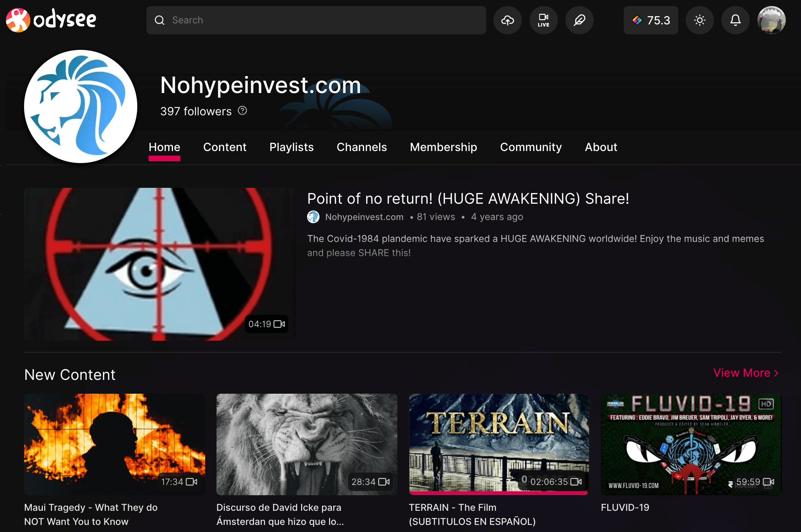Open the roaring lion David Icke thumbnail
Viewport: 801px width, 532px height.
pos(307,444)
